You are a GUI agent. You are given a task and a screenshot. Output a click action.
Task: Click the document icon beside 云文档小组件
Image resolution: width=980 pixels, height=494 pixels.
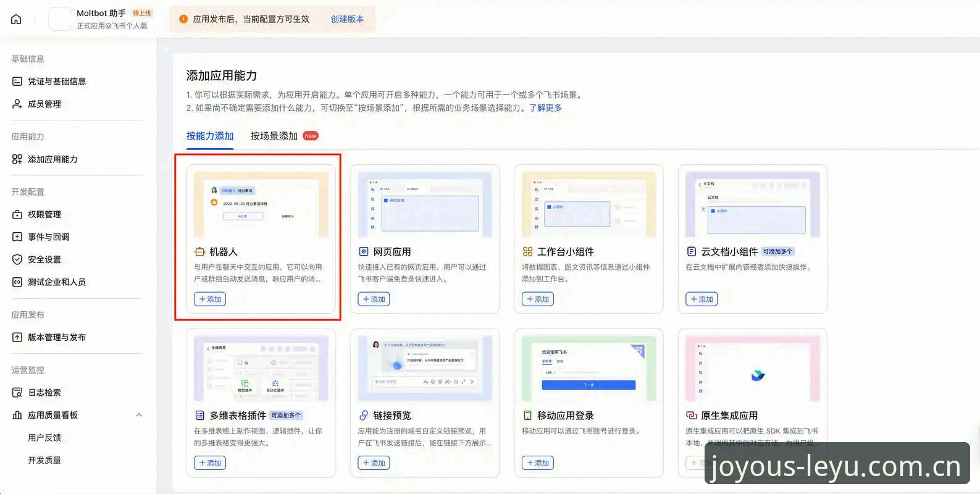[692, 252]
